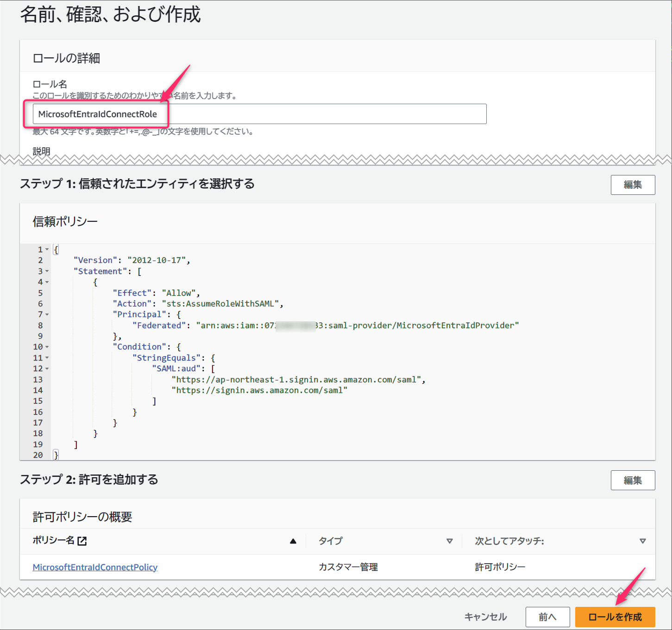672x630 pixels.
Task: Click the external link icon beside ポリシー名
Action: [82, 541]
